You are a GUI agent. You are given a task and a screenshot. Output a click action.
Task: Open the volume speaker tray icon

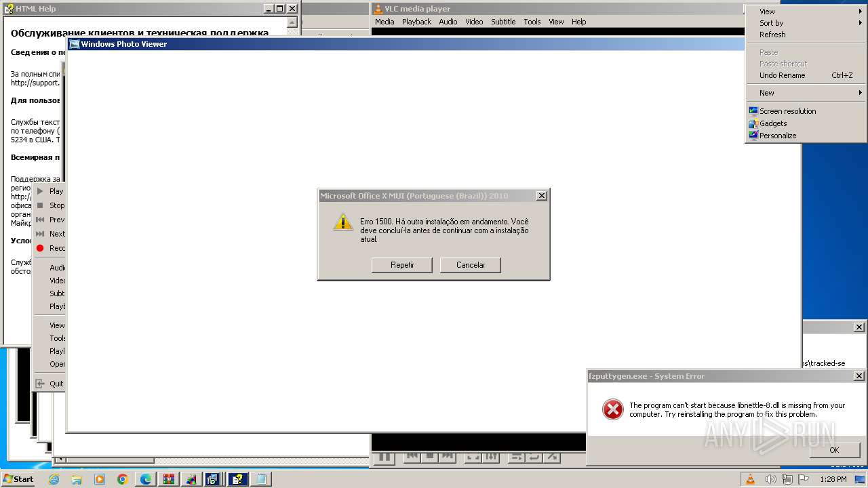pos(770,479)
